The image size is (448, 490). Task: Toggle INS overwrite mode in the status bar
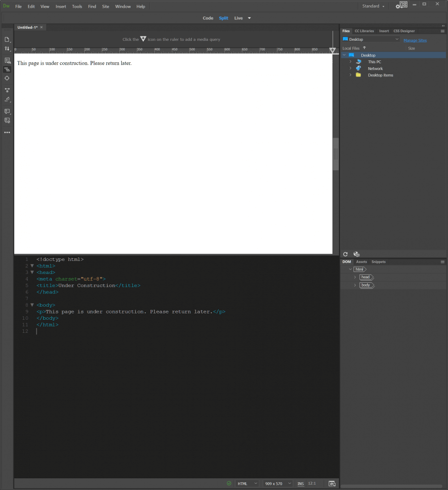(300, 483)
